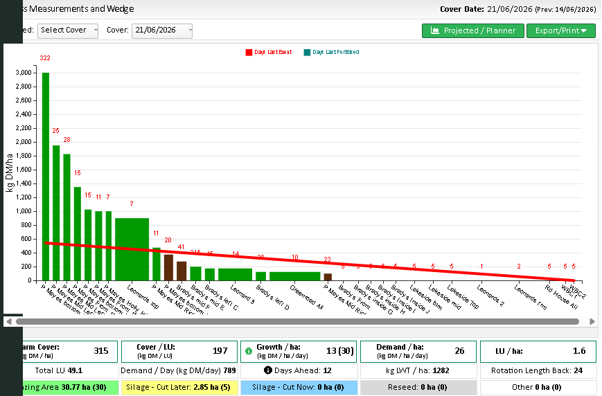The height and width of the screenshot is (396, 602).
Task: Open the Cover date 21/06/2026 dropdown
Action: [x=162, y=30]
